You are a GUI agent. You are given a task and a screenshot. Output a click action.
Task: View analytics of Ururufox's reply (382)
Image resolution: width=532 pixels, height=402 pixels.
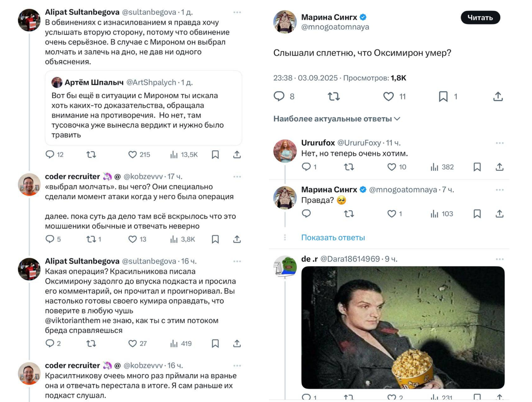442,167
